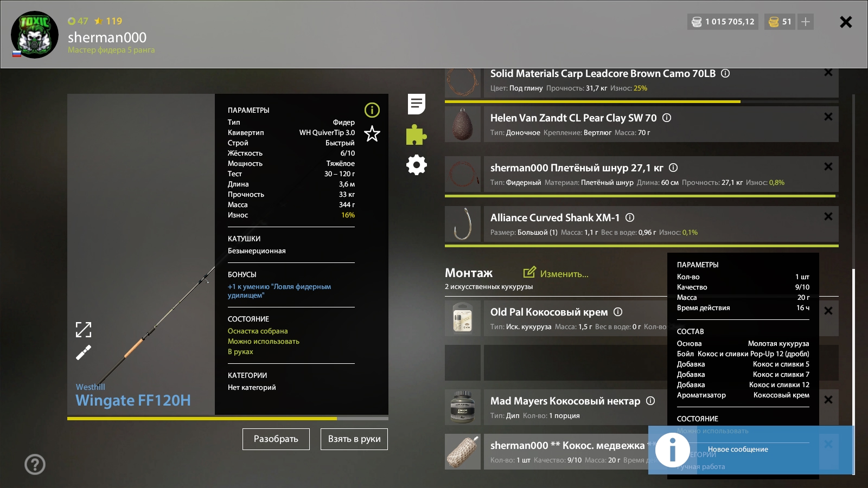
Task: Show info for Helen Van Zandt Pear Clay
Action: coord(667,118)
